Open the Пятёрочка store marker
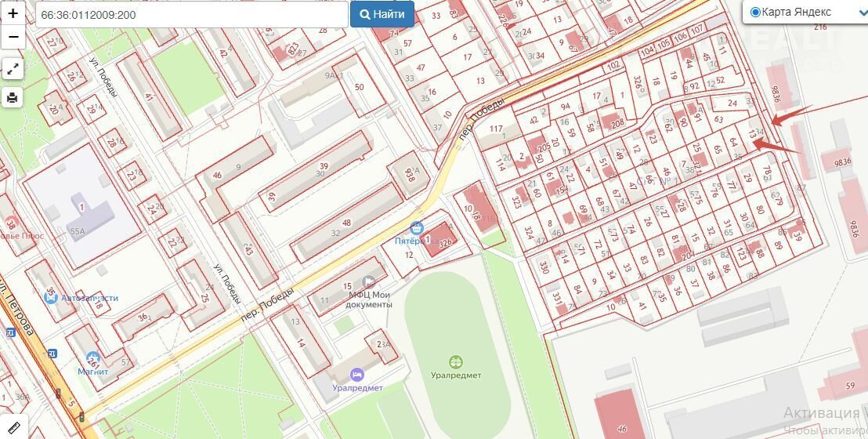Screen dimensions: 868x439 [417, 227]
